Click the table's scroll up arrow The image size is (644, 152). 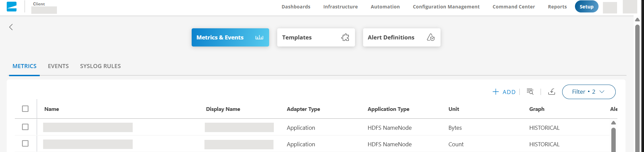613,123
